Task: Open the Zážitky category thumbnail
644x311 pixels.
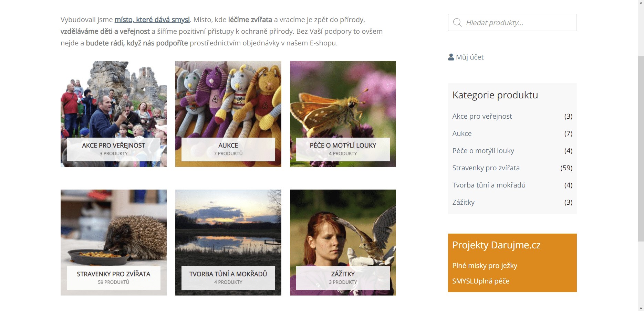Action: [x=343, y=243]
